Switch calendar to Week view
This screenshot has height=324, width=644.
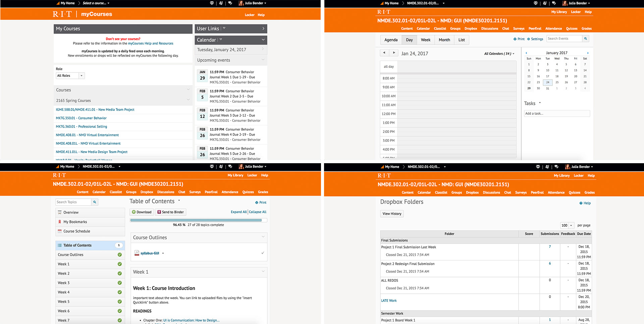426,40
